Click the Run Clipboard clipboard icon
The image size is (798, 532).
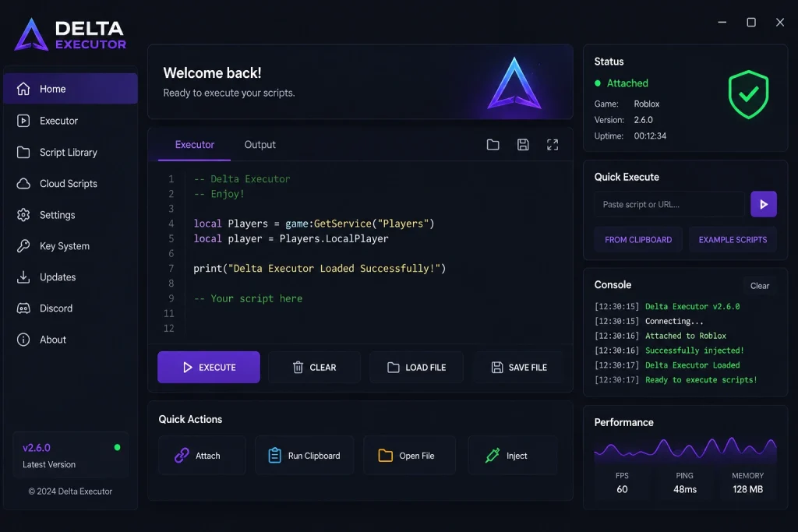274,455
